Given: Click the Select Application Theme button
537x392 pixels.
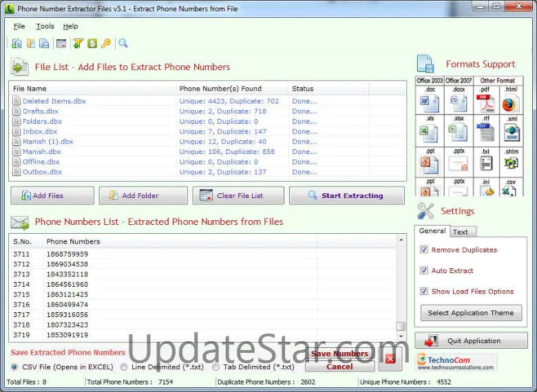Looking at the screenshot, I should point(471,313).
